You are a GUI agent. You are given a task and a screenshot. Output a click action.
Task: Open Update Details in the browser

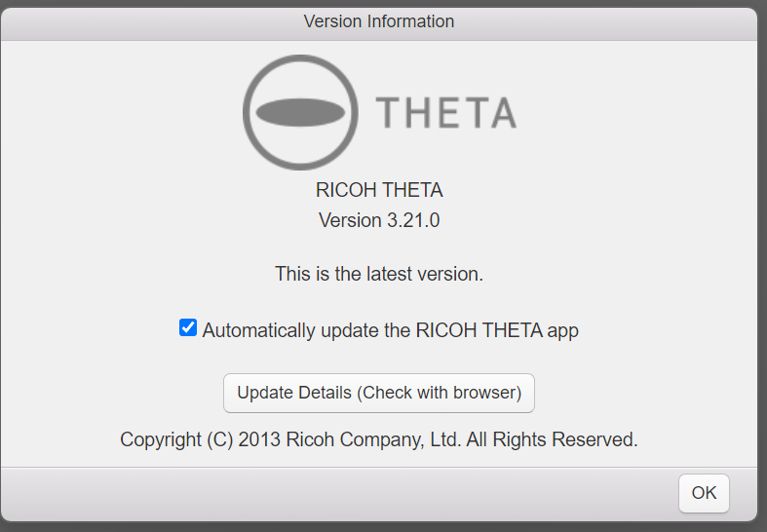click(379, 393)
